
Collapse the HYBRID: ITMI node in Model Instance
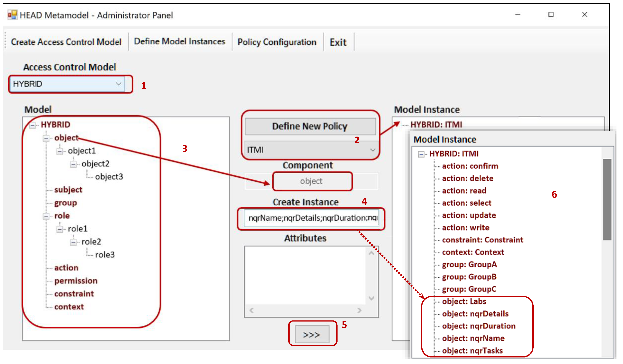point(421,154)
